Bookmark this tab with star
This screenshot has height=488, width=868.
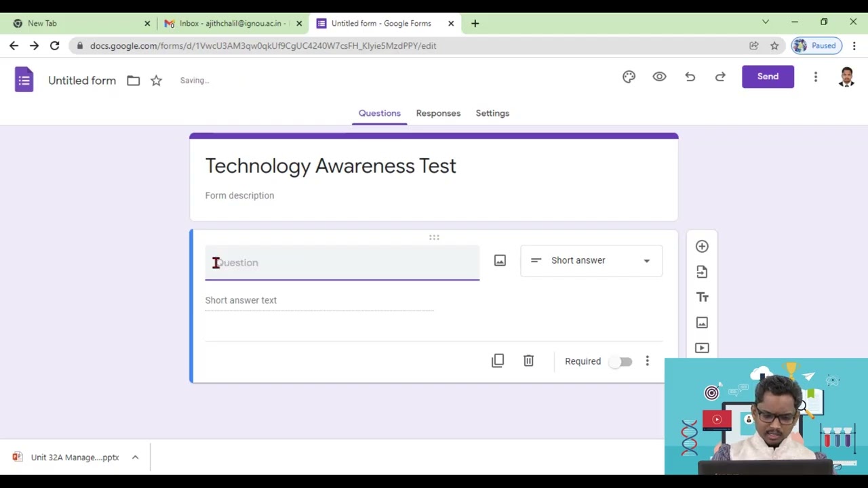(x=774, y=45)
